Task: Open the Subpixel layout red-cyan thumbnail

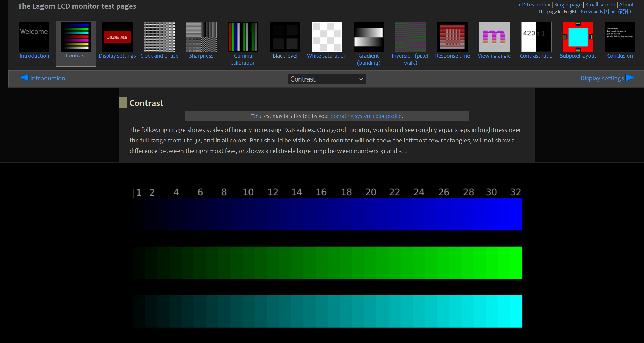Action: tap(578, 37)
